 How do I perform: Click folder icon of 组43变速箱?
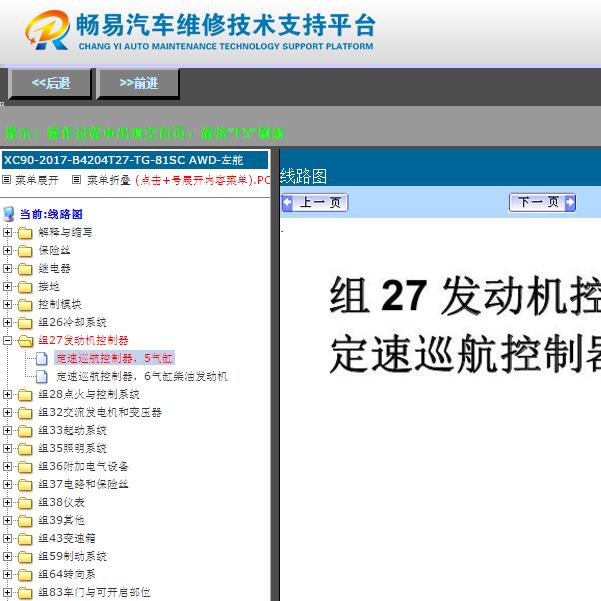(25, 539)
